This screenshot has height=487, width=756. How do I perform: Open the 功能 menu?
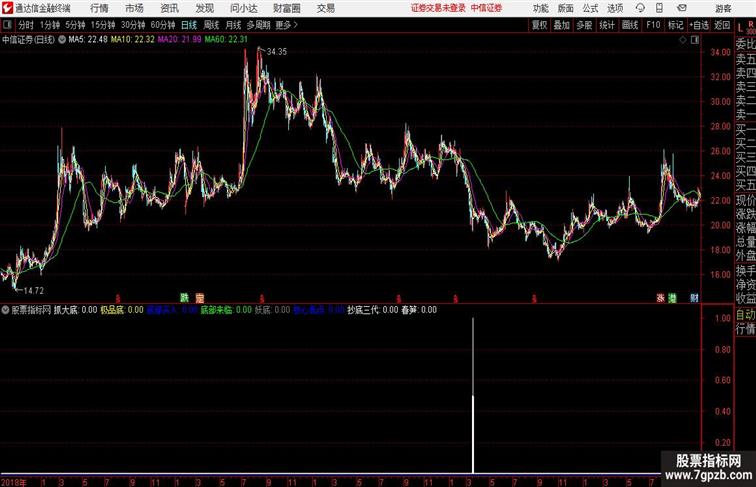coord(540,8)
